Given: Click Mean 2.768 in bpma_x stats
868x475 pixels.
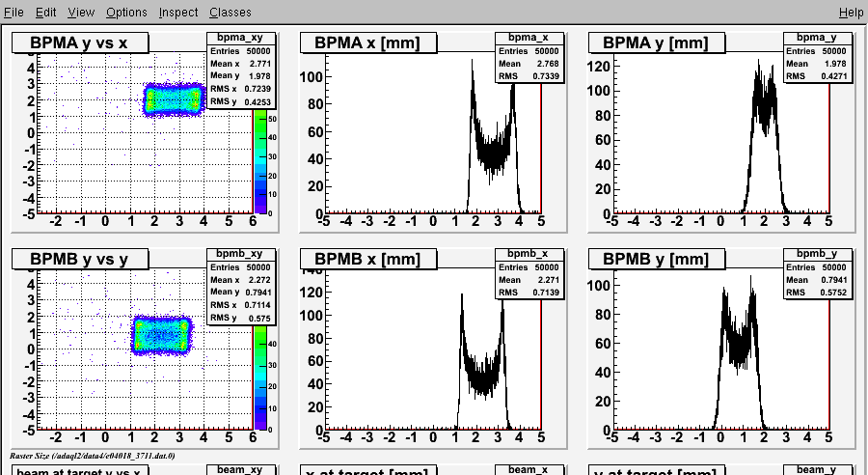Looking at the screenshot, I should tap(529, 64).
